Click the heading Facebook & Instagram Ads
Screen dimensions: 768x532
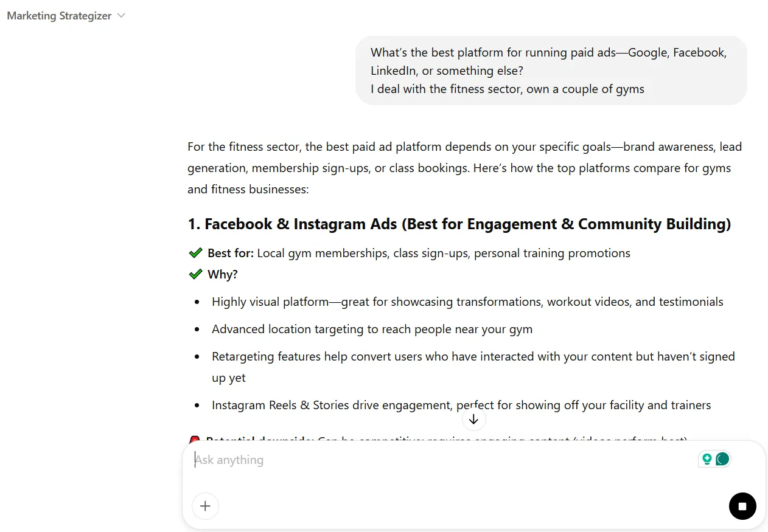click(459, 224)
